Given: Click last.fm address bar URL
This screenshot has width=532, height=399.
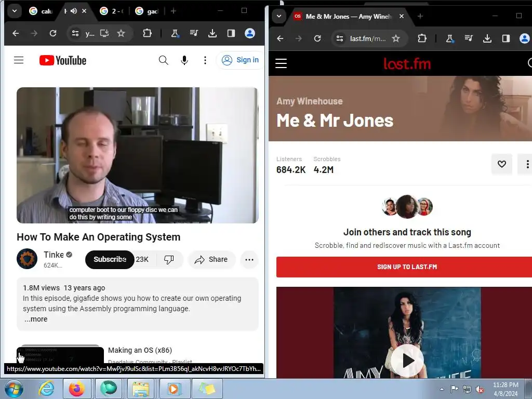Looking at the screenshot, I should tap(368, 38).
